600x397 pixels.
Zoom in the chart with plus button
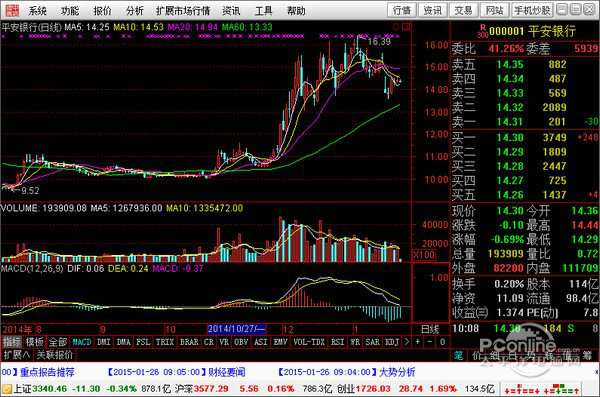point(417,342)
